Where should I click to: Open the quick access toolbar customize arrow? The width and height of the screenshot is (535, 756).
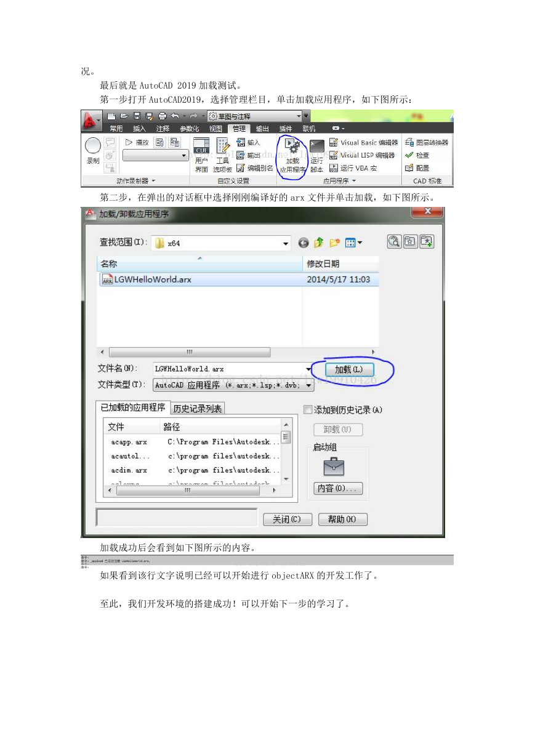306,116
